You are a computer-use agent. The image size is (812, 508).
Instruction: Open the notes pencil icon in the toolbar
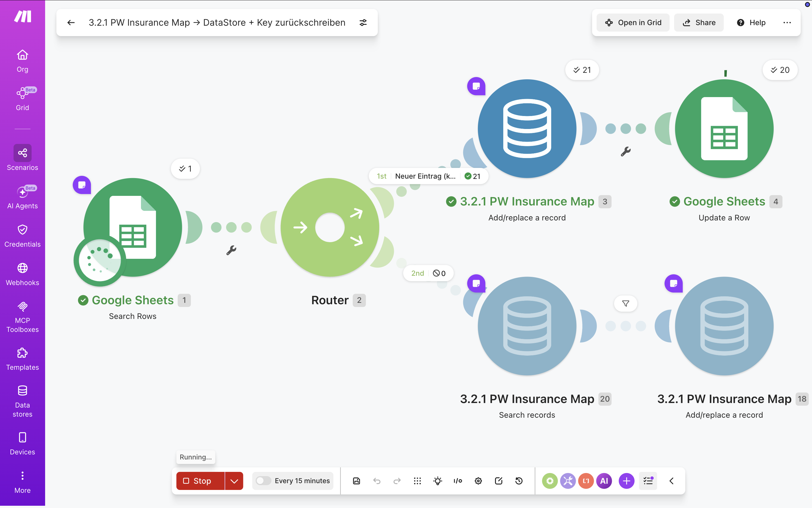tap(498, 481)
